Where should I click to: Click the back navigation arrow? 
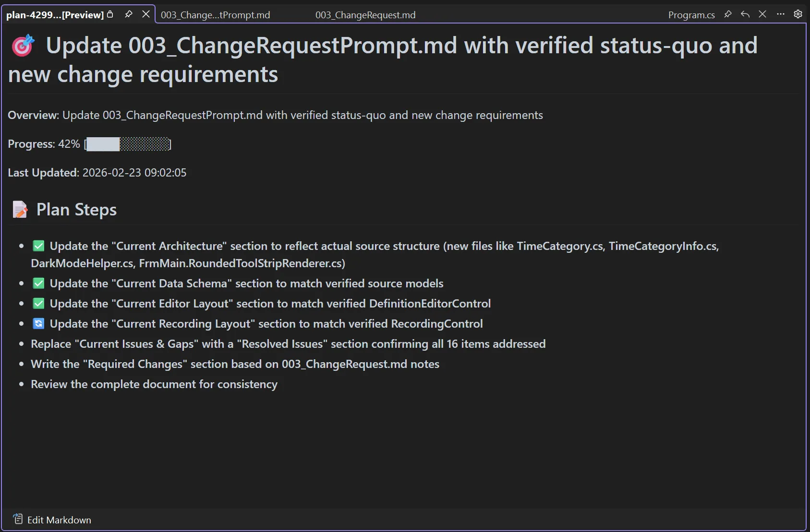pos(745,14)
